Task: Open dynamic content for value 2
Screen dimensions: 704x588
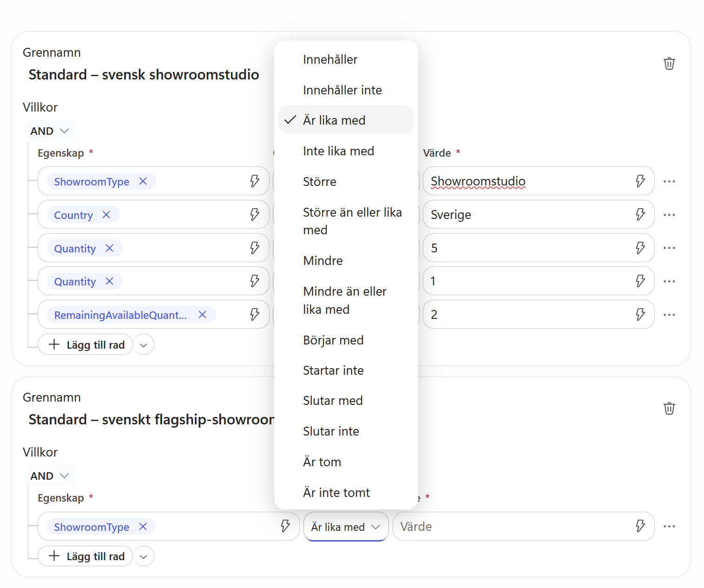Action: pos(640,314)
